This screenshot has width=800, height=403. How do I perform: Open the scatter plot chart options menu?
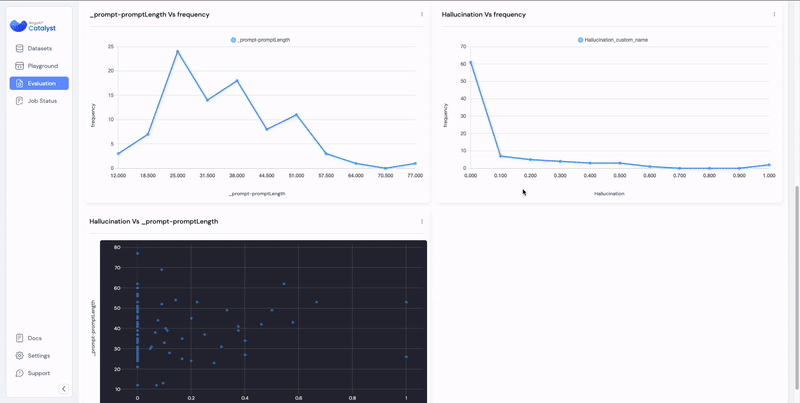point(422,221)
